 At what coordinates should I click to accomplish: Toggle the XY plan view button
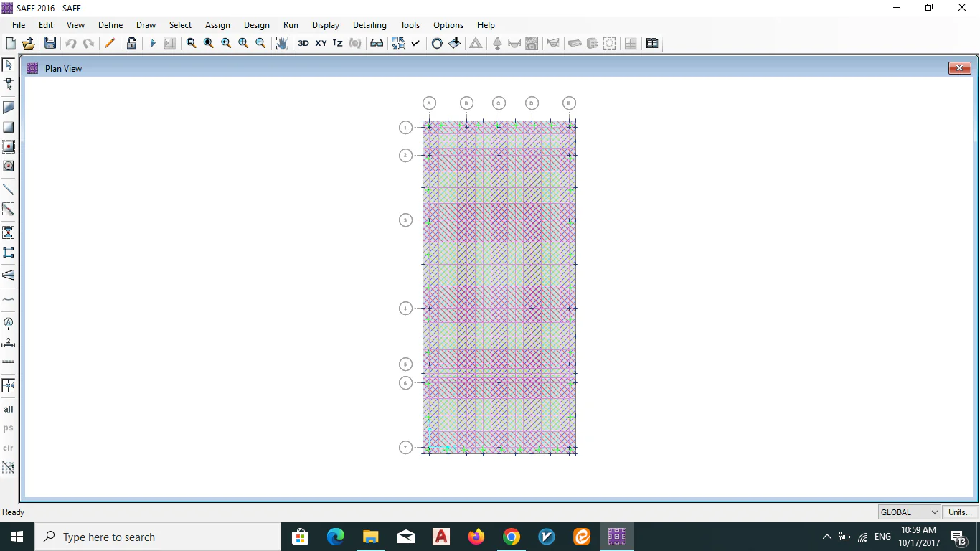point(321,43)
